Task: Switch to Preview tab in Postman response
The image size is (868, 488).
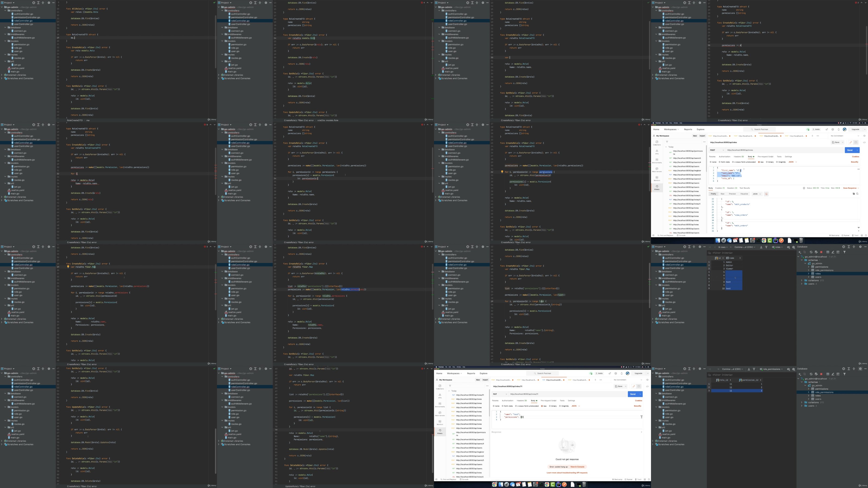Action: click(x=732, y=194)
